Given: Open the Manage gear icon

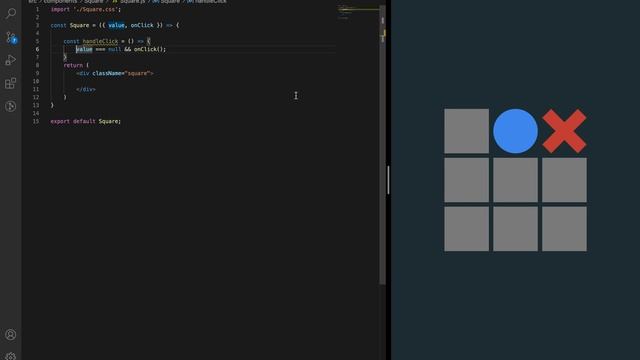Looking at the screenshot, I should (11, 356).
